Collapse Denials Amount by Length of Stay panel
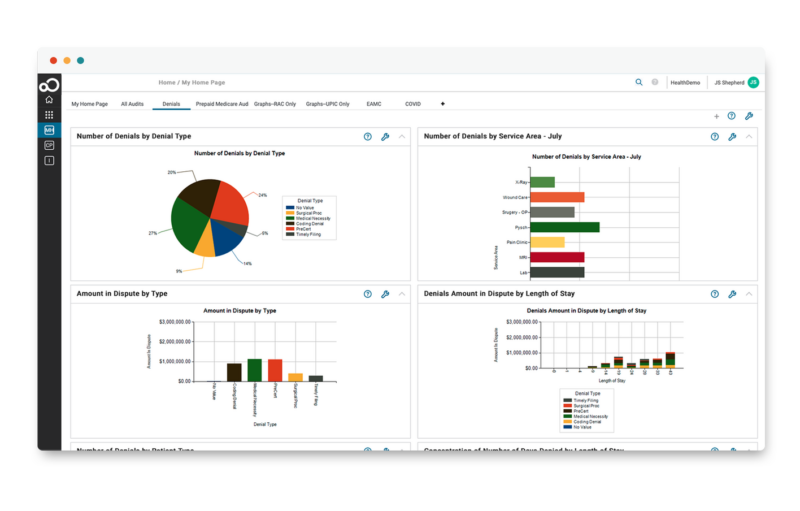Screen dimensions: 800x511 pos(749,294)
